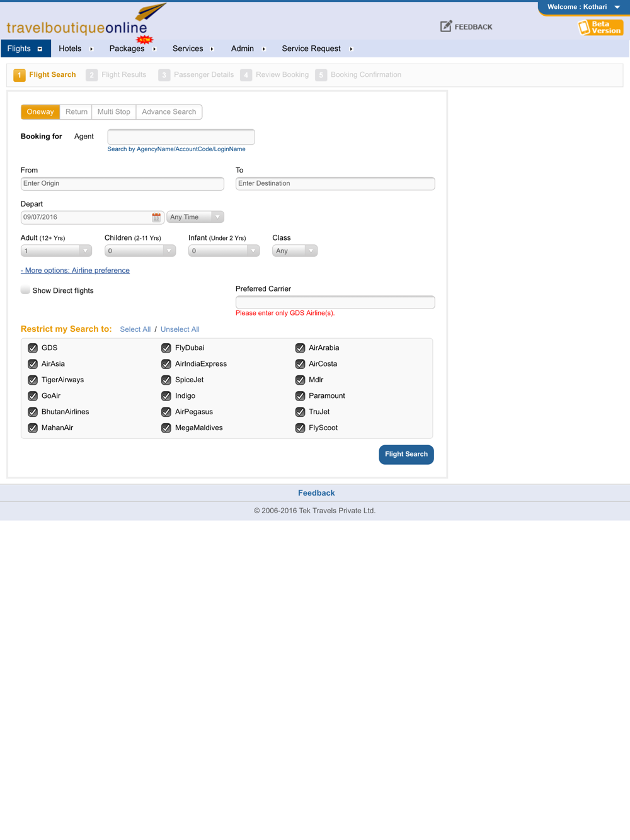Screen dimensions: 630x840
Task: Select the Oneway trip tab
Action: click(40, 112)
